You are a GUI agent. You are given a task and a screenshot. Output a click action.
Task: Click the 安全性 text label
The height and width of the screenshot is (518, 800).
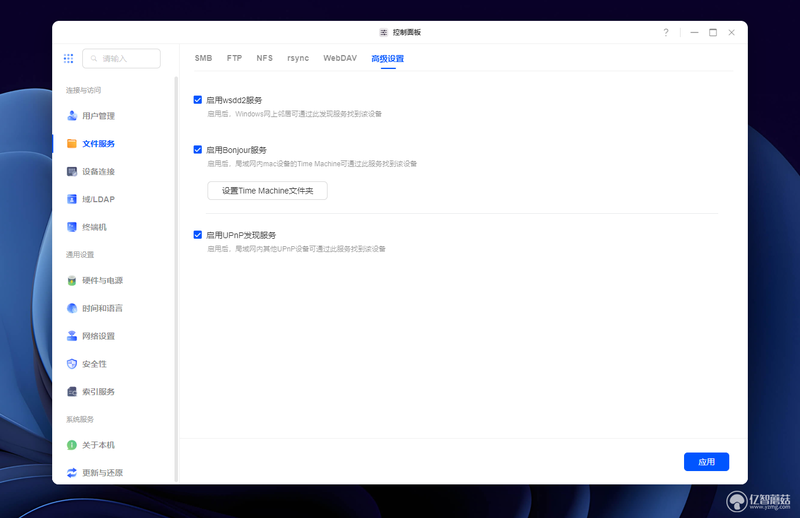(x=94, y=364)
